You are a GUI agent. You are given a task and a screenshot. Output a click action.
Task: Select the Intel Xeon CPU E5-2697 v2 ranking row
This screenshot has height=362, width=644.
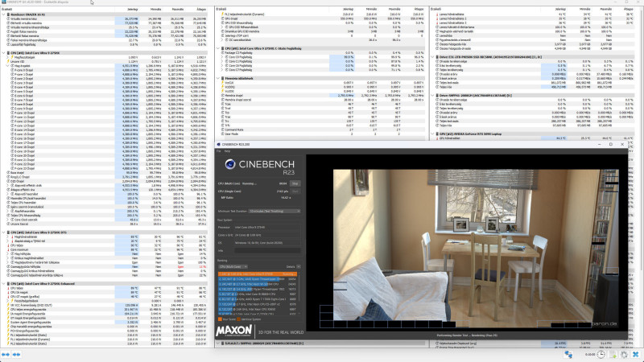point(257,304)
